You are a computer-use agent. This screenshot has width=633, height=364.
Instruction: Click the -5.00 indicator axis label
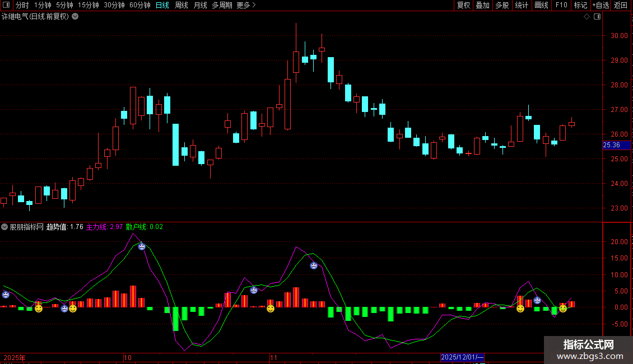619,324
